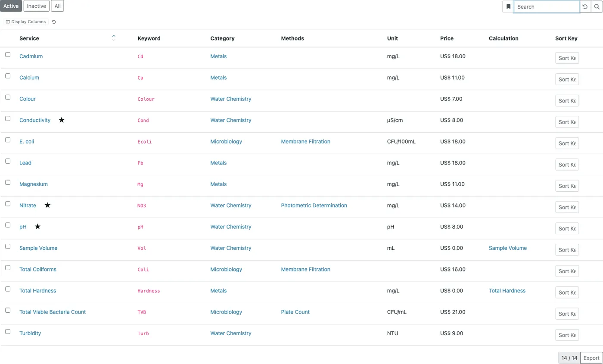Screen dimensions: 603x364
Task: Click the Sort Key field for Total Hardness
Action: point(567,292)
